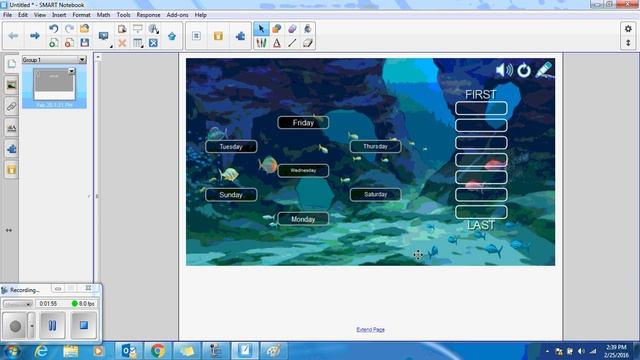The height and width of the screenshot is (360, 640).
Task: Select the page 1 thumbnail
Action: click(x=54, y=84)
